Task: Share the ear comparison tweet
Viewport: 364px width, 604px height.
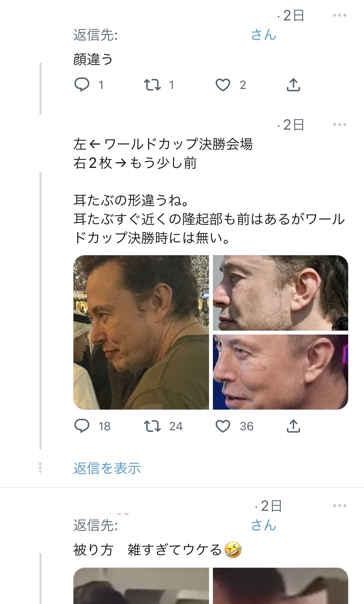Action: tap(293, 426)
